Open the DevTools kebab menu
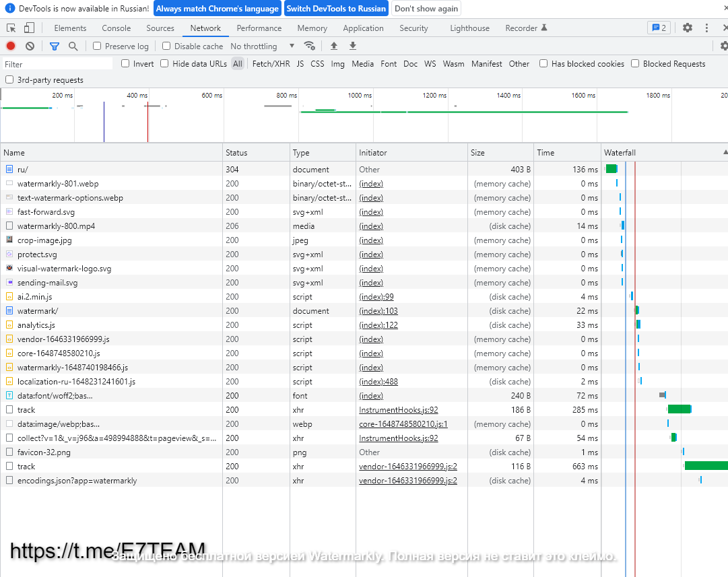Screen dimensions: 728x577 706,28
